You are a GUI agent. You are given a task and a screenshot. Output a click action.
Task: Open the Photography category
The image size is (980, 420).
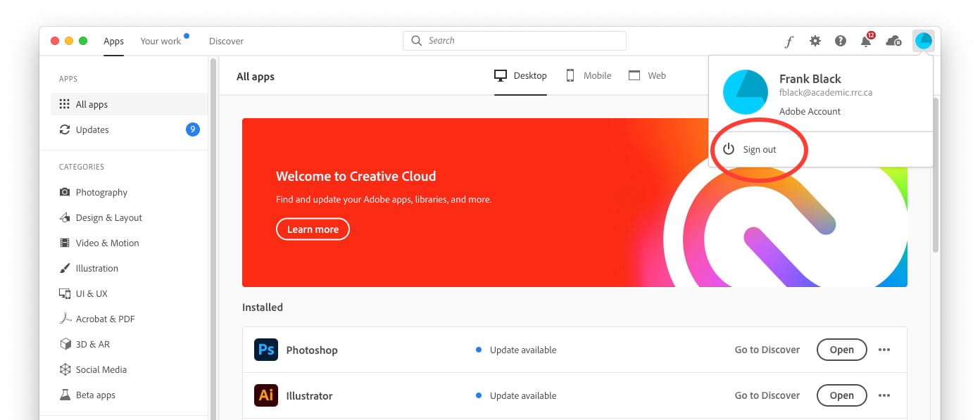tap(101, 193)
